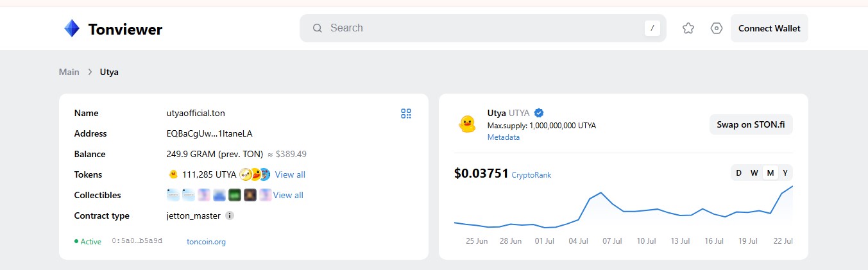The height and width of the screenshot is (270, 868).
Task: View all tokens link
Action: coord(290,174)
